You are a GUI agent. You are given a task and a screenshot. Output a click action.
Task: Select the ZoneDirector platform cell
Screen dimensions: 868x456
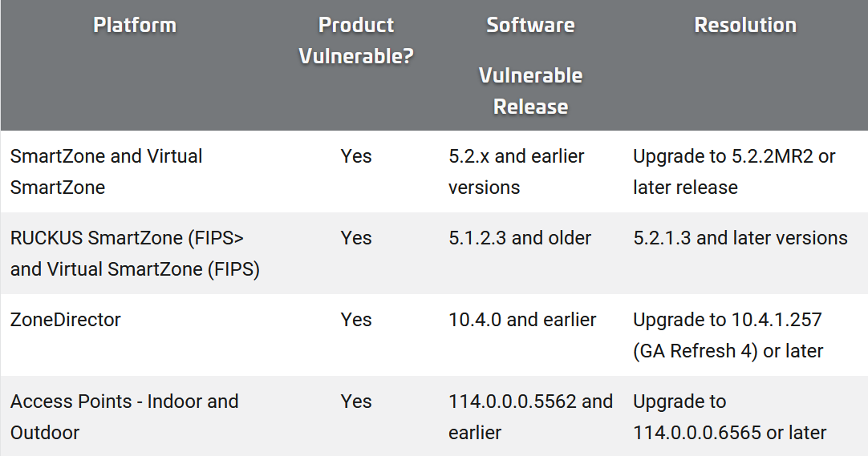point(65,320)
